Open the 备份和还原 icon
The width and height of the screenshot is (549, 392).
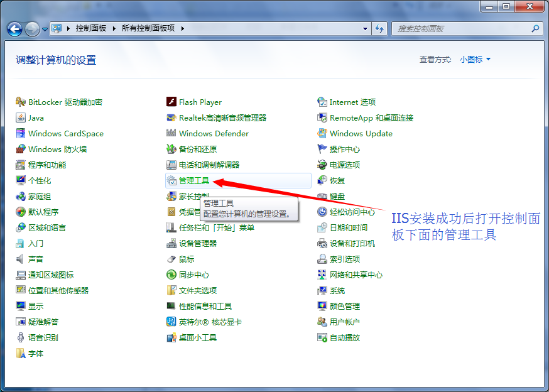(x=171, y=150)
